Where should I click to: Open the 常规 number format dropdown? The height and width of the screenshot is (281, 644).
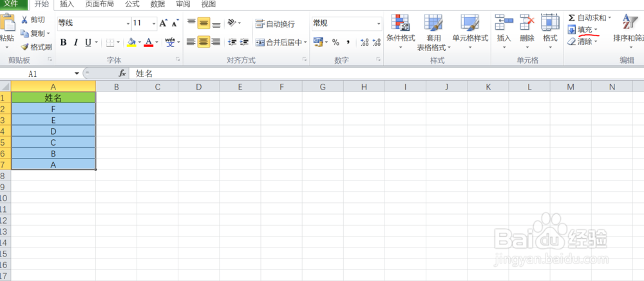click(379, 23)
